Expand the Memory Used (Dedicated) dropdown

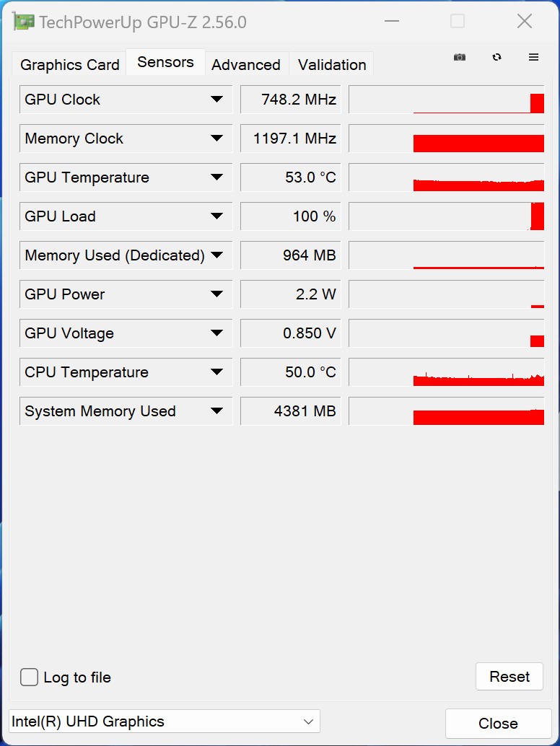pyautogui.click(x=216, y=255)
